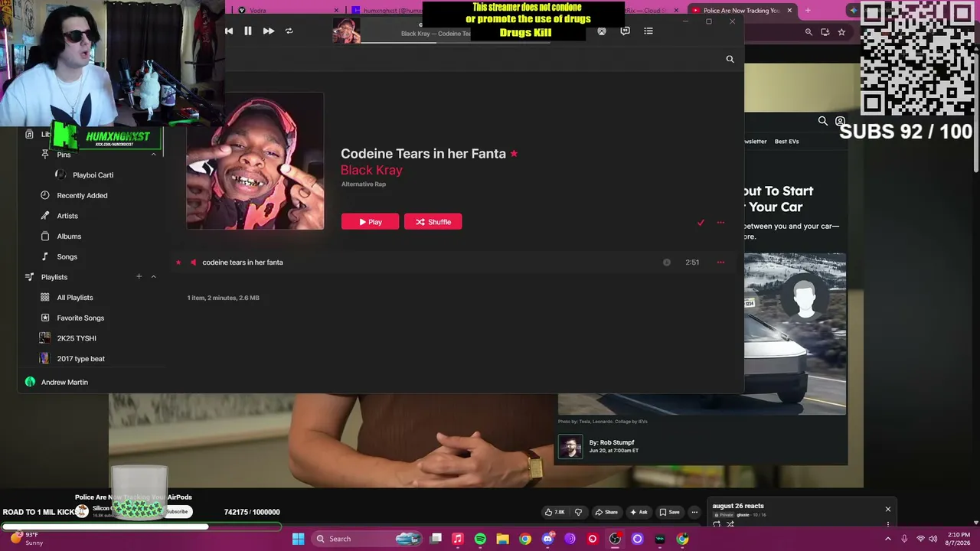Screen dimensions: 980x551
Task: Toggle repeat mode in the player bar
Action: pyautogui.click(x=289, y=31)
